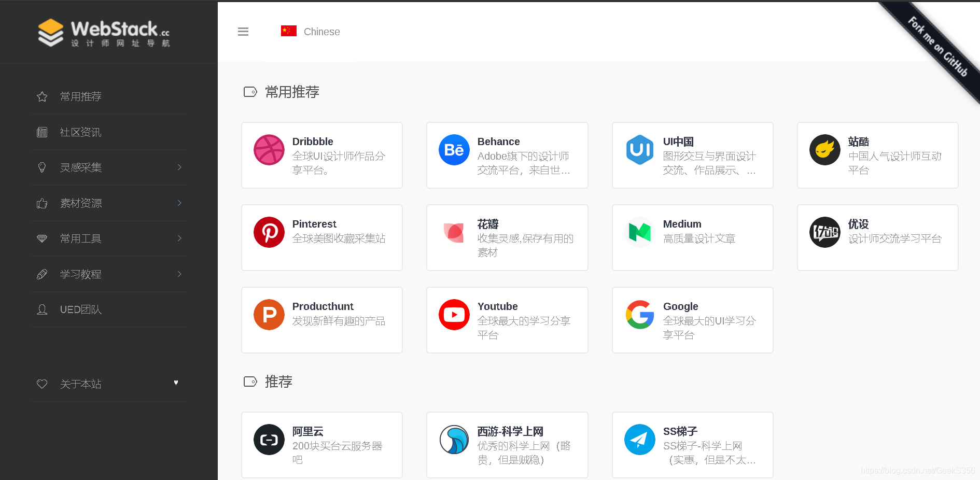Click the 推荐 section heading
Image resolution: width=980 pixels, height=480 pixels.
tap(278, 382)
